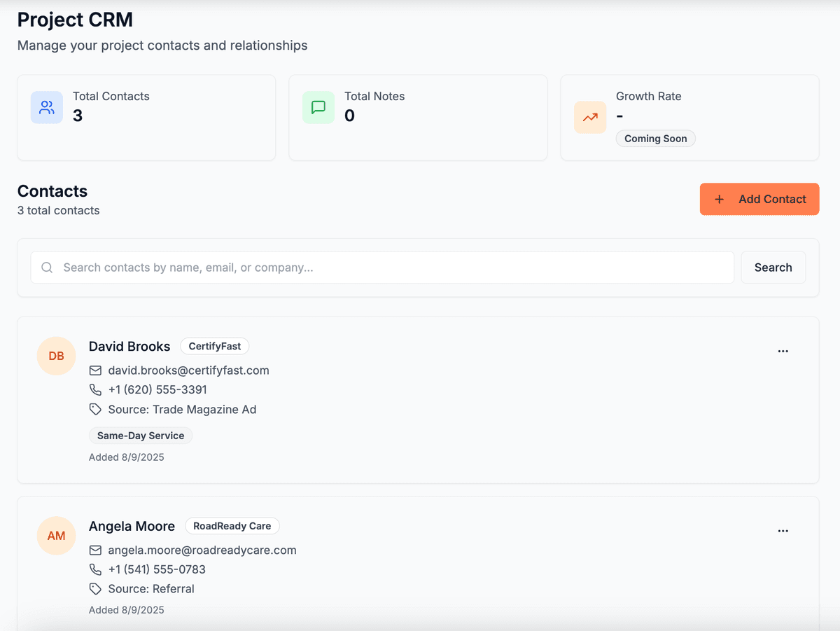The height and width of the screenshot is (631, 840).
Task: Click the phone icon beside +1 (541) 555-0783
Action: (x=95, y=569)
